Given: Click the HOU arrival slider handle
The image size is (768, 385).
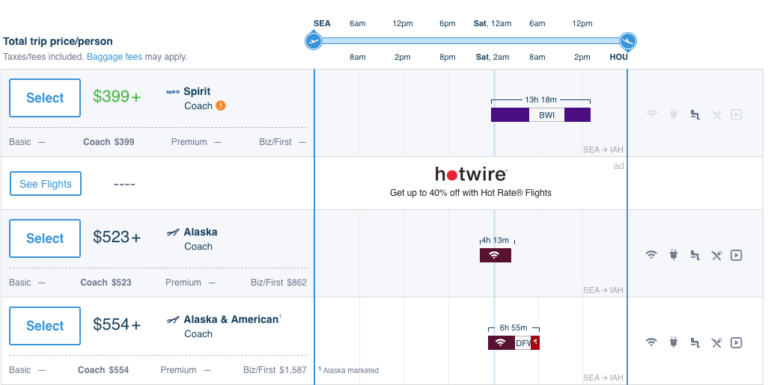Looking at the screenshot, I should [627, 41].
